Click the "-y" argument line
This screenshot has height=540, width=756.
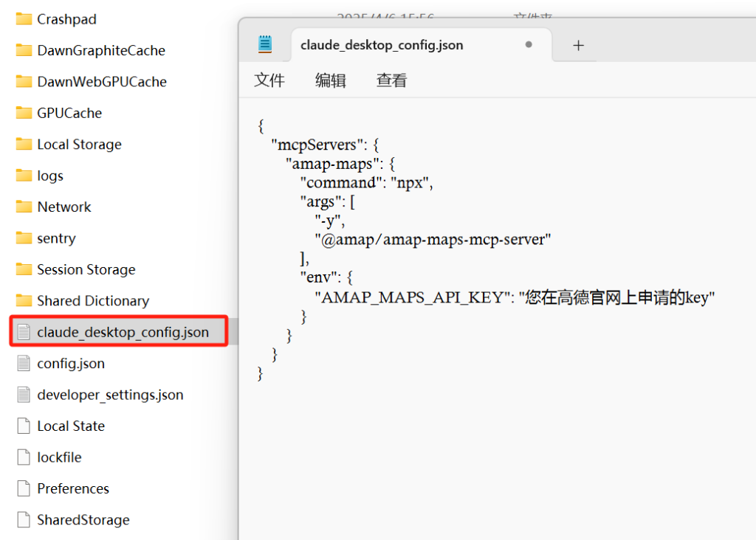[x=330, y=221]
